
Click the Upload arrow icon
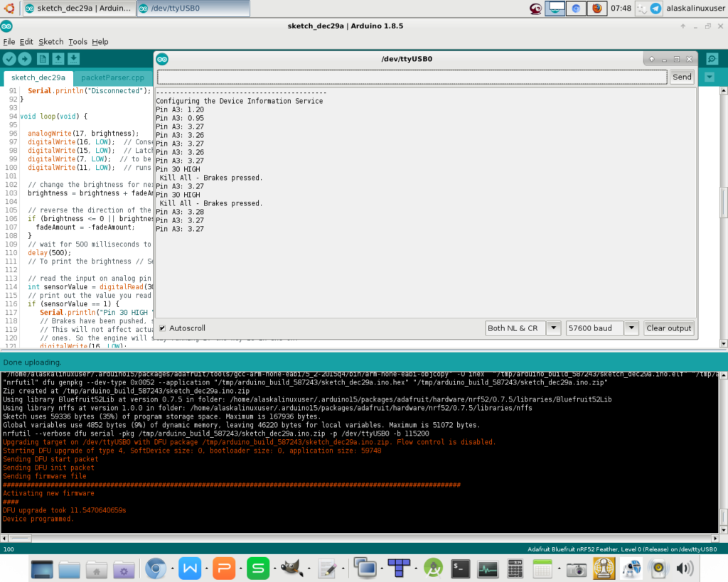coord(25,59)
